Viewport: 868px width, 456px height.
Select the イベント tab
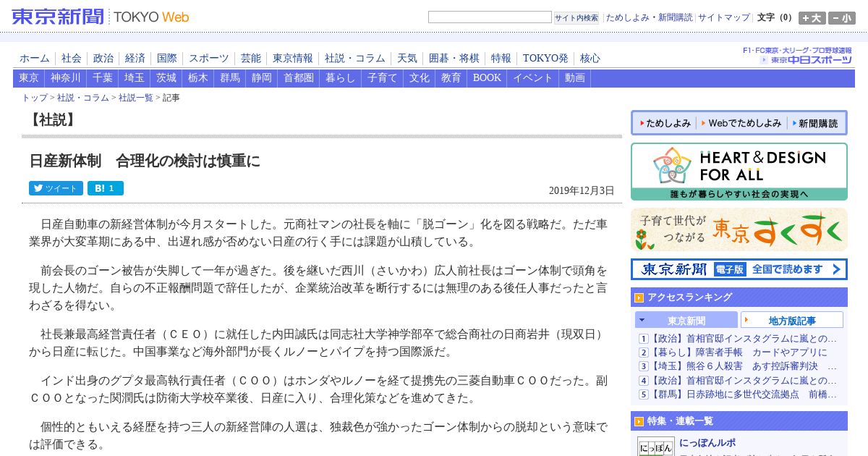click(x=533, y=78)
